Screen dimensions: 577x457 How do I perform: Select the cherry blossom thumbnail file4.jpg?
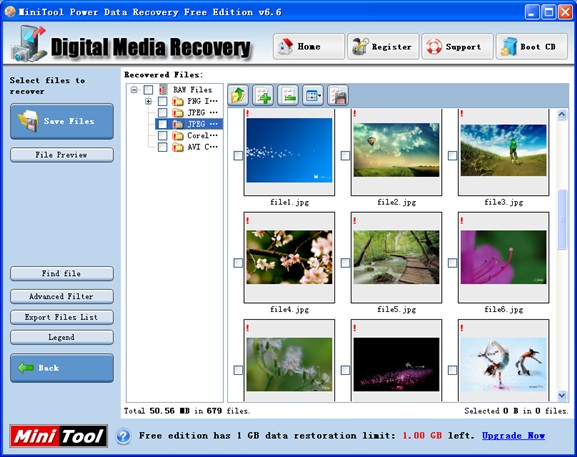pos(289,257)
